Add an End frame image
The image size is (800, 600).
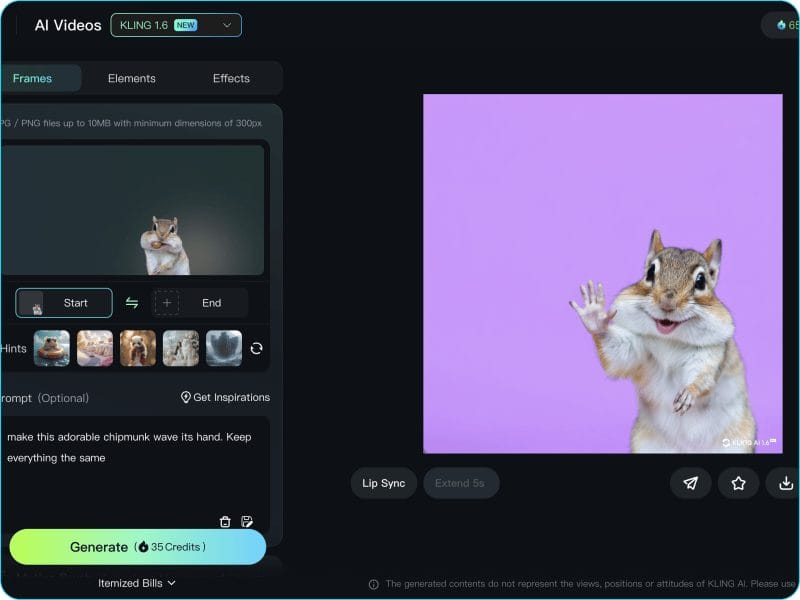pyautogui.click(x=200, y=303)
